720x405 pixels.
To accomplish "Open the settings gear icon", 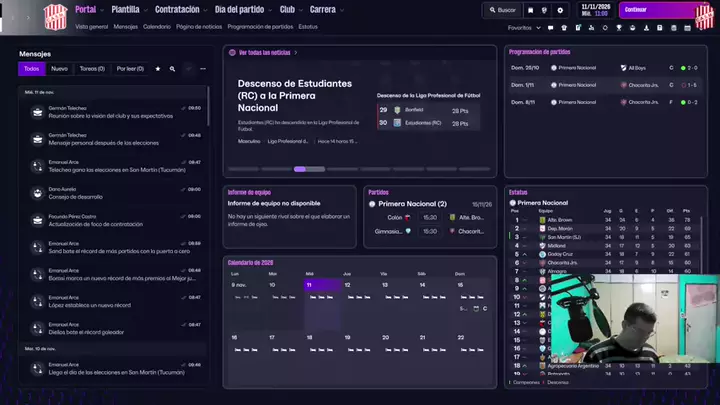I will pos(560,10).
